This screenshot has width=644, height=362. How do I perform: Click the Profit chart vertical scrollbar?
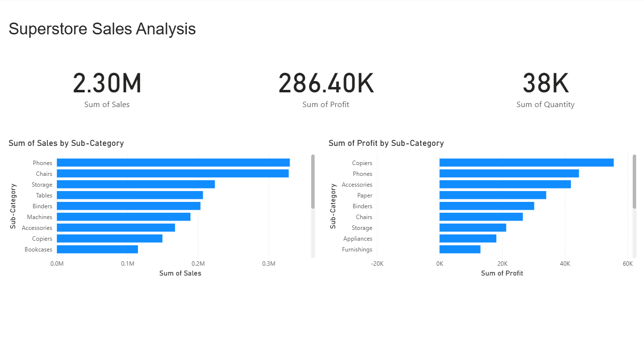(x=634, y=182)
